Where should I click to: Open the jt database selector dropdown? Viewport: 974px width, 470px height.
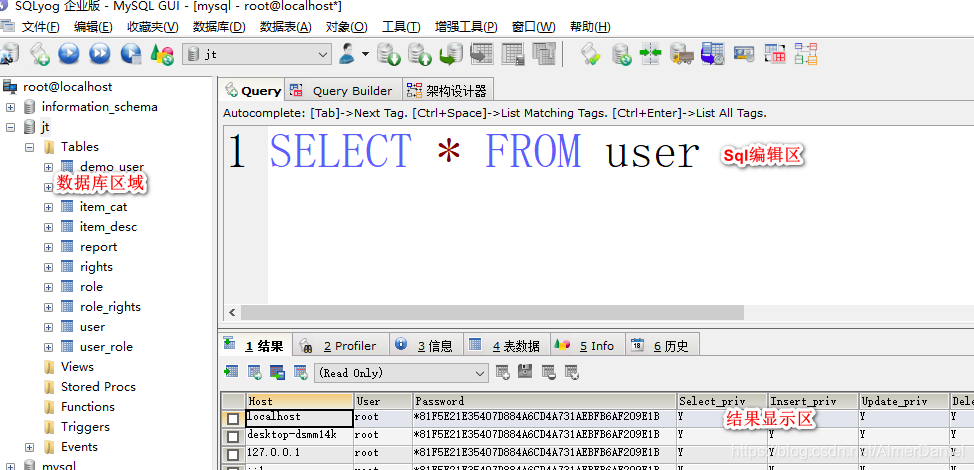click(x=257, y=55)
